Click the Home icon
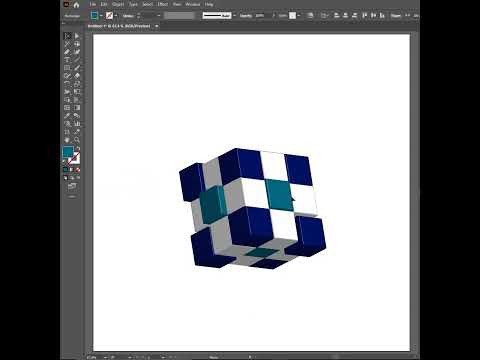Screen dimensions: 480x360 [x=76, y=5]
